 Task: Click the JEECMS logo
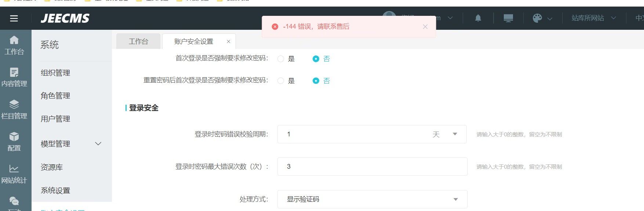click(65, 18)
